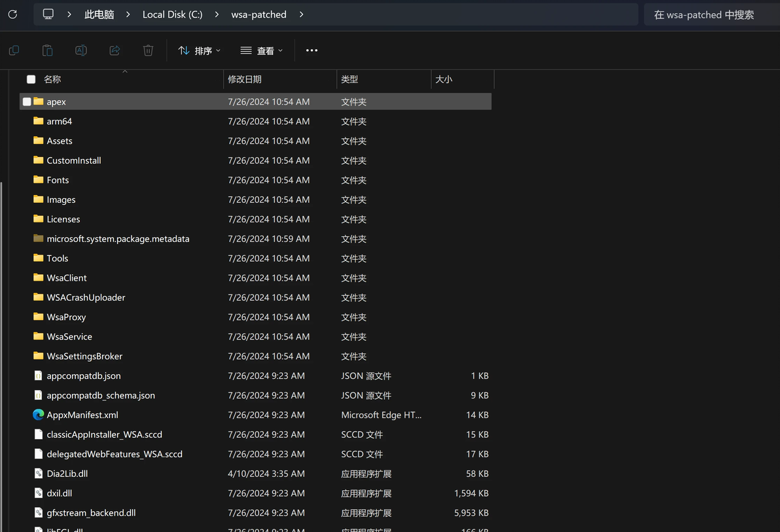Click the left navigation pane scrollbar

click(x=1, y=357)
